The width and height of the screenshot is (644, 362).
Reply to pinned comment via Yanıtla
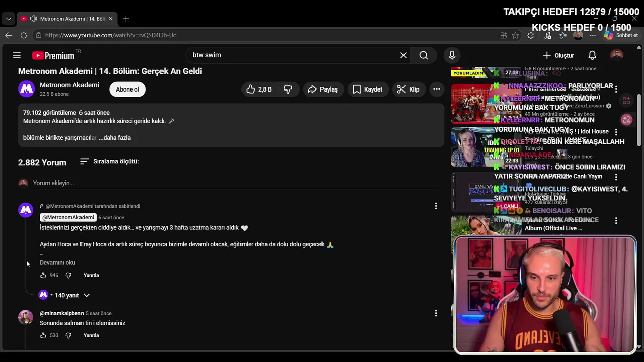(x=91, y=275)
